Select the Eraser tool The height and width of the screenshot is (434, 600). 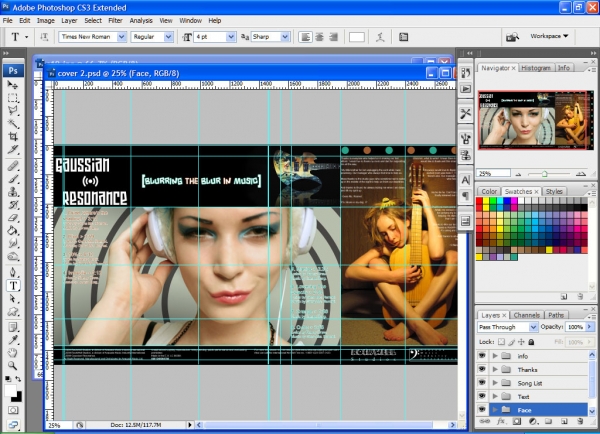tap(13, 218)
